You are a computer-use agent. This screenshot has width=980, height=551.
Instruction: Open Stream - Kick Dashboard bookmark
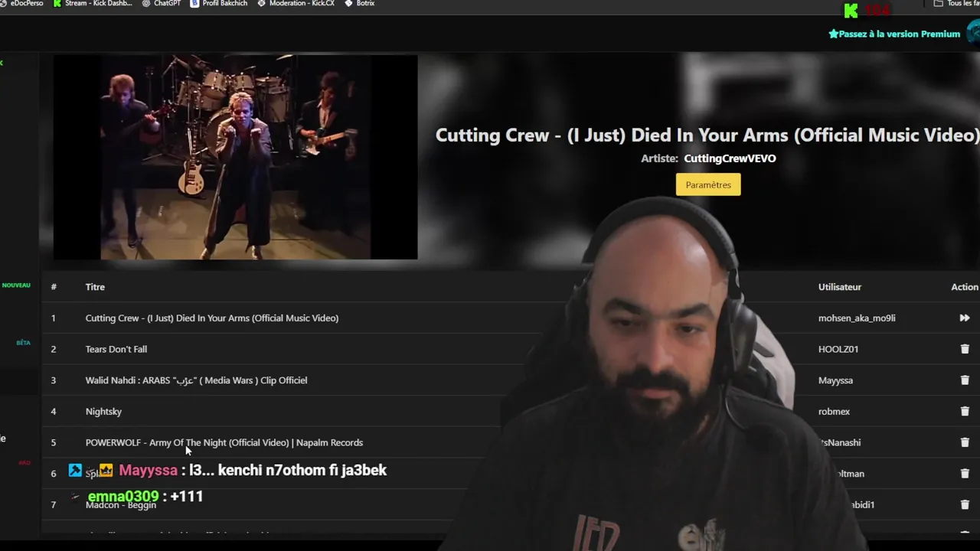coord(92,3)
